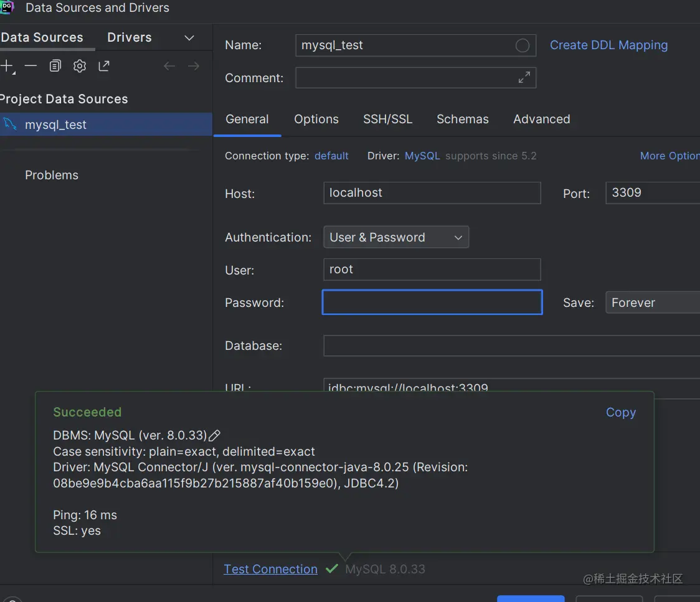700x602 pixels.
Task: Click the Host field with localhost
Action: (x=432, y=193)
